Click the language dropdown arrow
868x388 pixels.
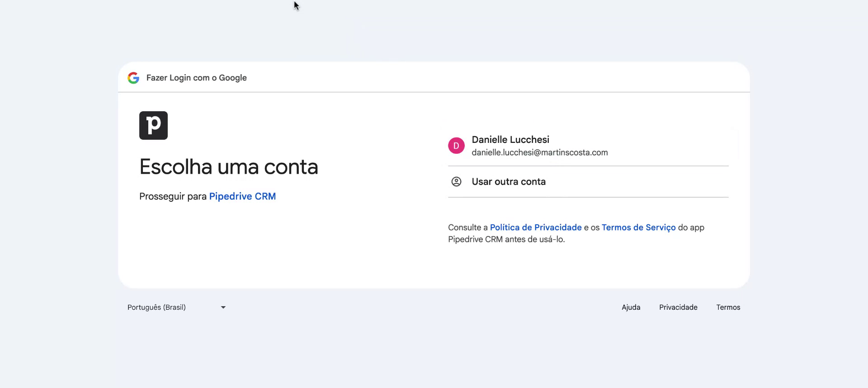point(223,308)
